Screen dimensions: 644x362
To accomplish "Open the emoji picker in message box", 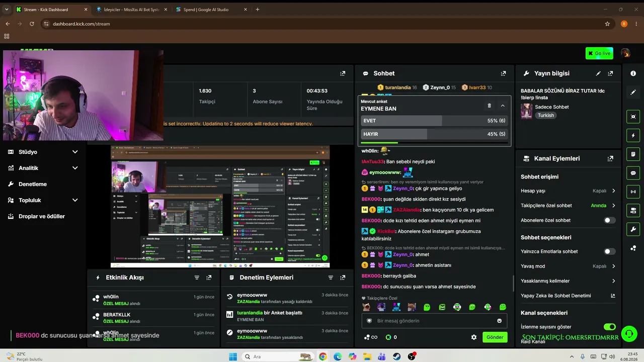I will [500, 321].
